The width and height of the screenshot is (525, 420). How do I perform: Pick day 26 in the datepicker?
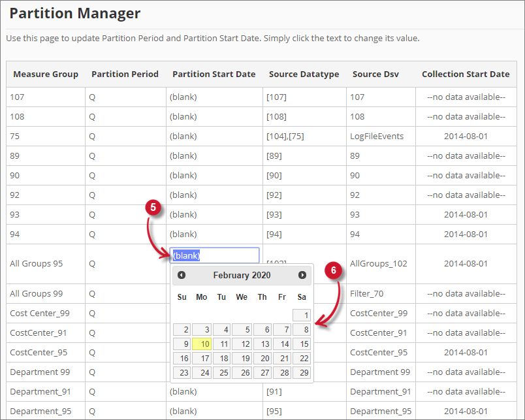[242, 373]
